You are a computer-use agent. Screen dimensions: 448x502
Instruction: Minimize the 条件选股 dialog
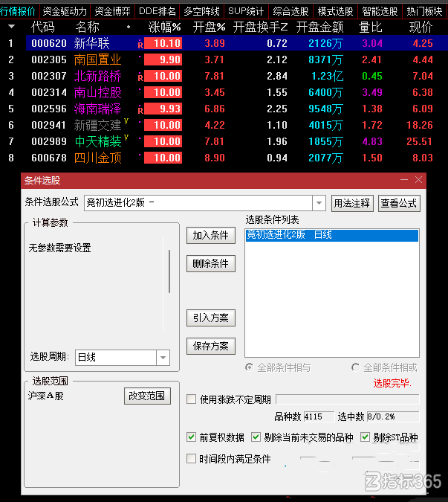404,180
